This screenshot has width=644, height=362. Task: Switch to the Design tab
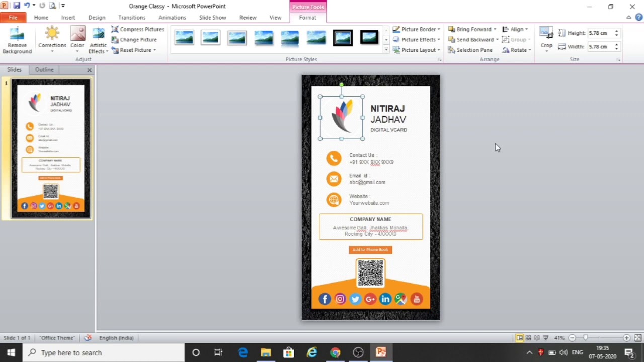click(x=97, y=17)
